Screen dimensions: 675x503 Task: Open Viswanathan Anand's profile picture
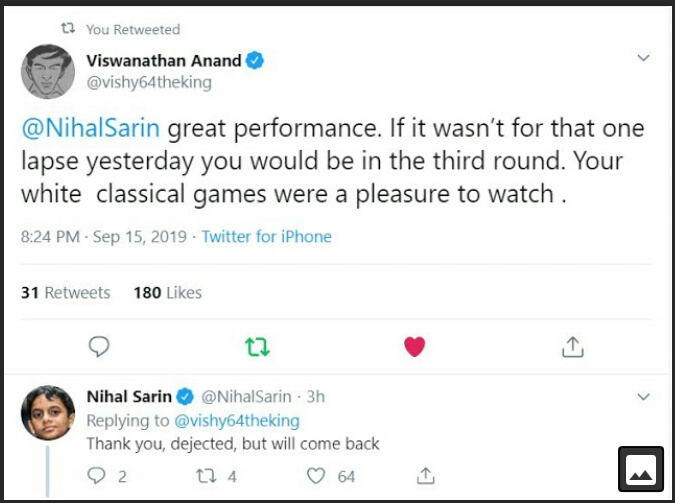[x=48, y=72]
